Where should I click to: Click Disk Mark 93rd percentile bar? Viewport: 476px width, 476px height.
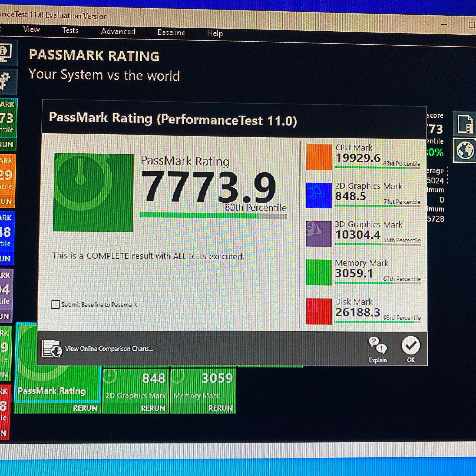[x=378, y=322]
